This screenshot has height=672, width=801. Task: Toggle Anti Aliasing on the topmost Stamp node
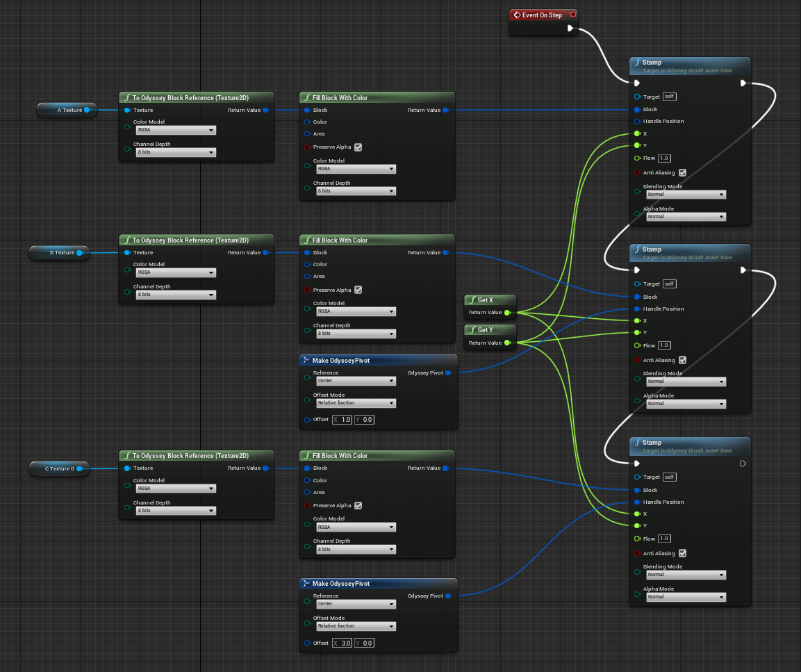coord(682,173)
